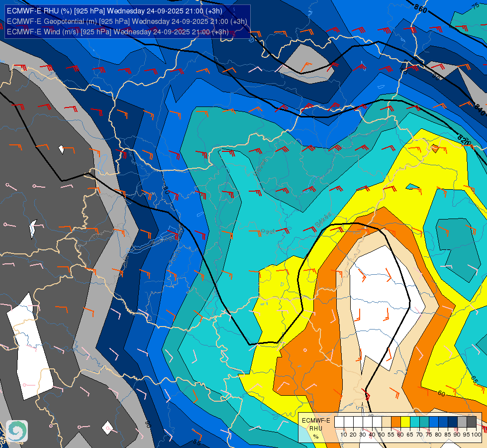Click the 'Békés' county label on map

point(323,220)
